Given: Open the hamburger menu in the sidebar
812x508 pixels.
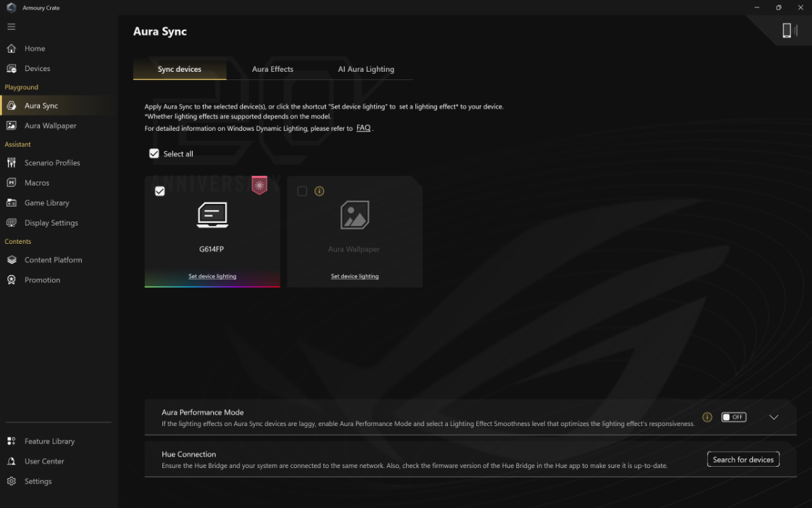Looking at the screenshot, I should (11, 26).
